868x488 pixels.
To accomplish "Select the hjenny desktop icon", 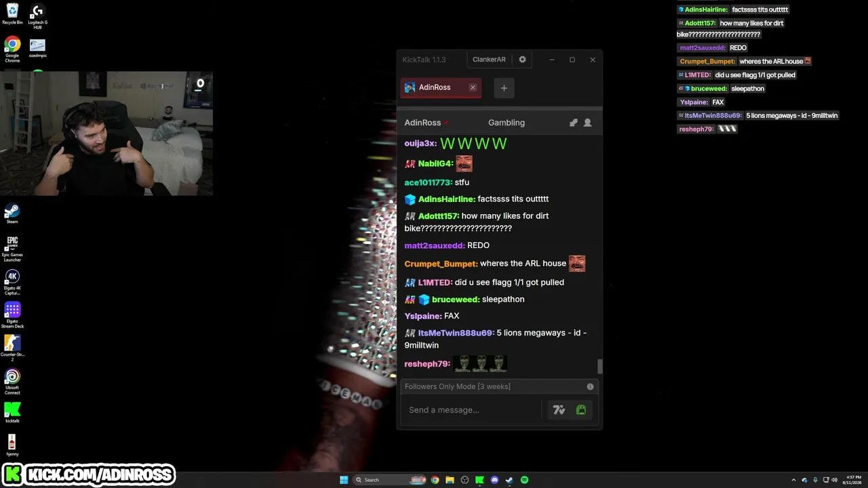I will tap(12, 445).
